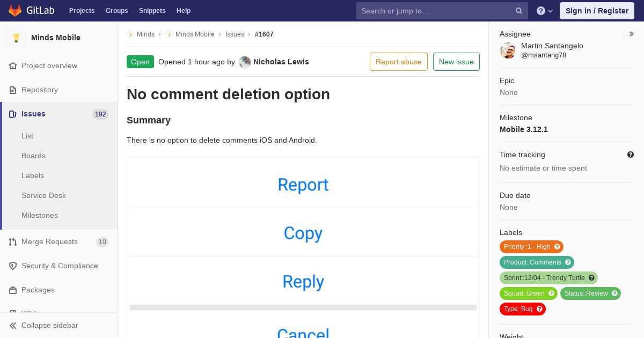Screen dimensions: 644x338
Task: Open the Snippets menu item
Action: 152,11
